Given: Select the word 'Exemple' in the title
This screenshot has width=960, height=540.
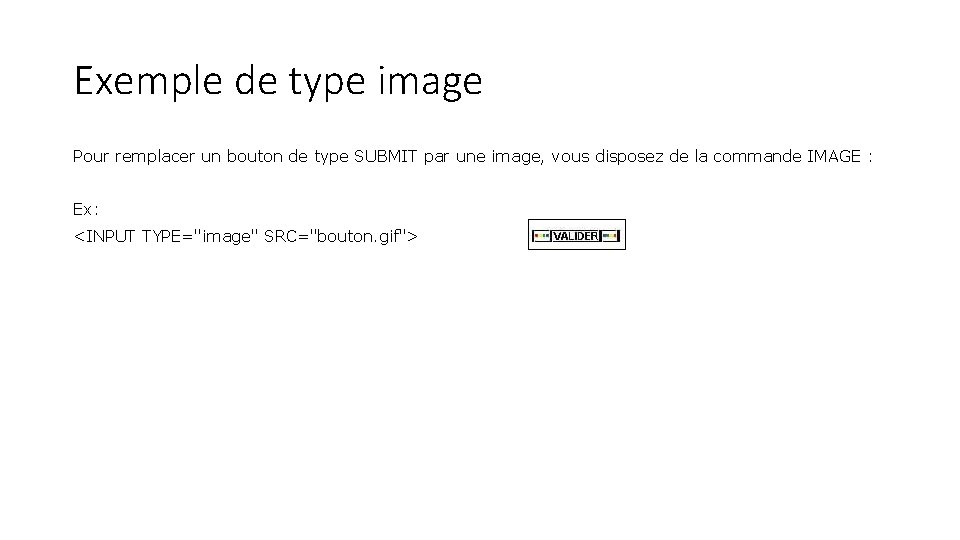Looking at the screenshot, I should (x=148, y=81).
